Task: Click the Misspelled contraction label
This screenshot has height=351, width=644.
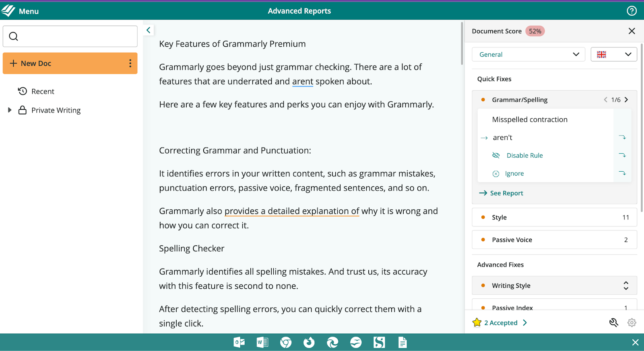Action: click(x=530, y=119)
